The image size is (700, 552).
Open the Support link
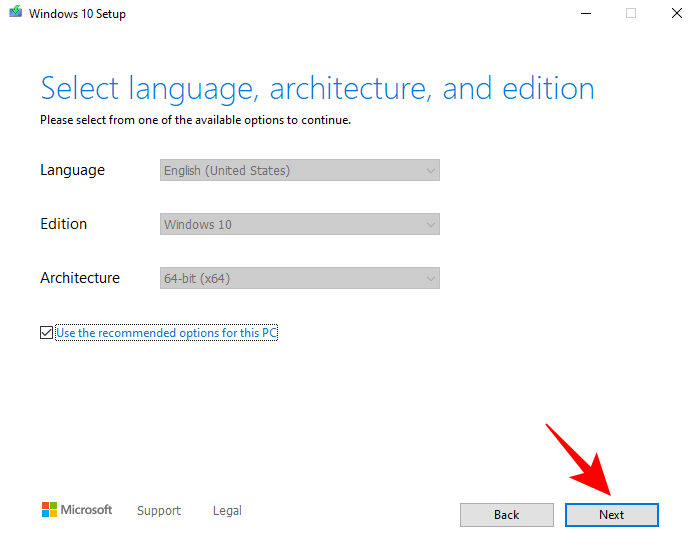point(159,511)
